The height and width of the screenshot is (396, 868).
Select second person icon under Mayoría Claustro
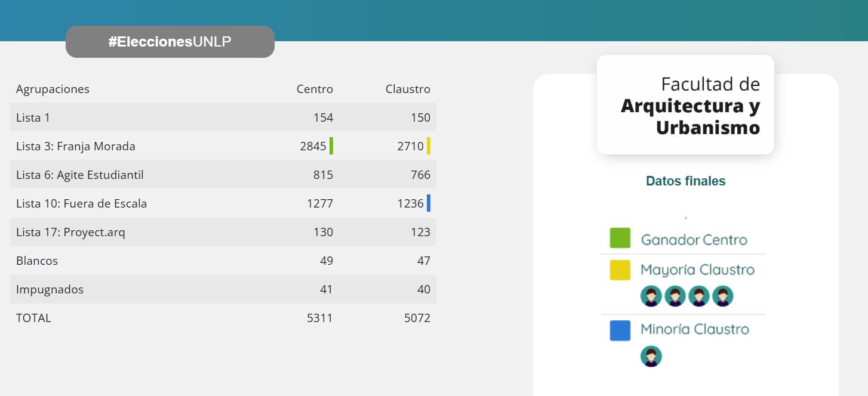point(675,296)
